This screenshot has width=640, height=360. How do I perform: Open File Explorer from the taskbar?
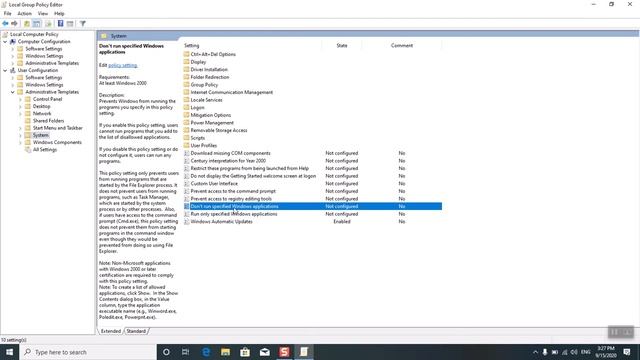225,352
